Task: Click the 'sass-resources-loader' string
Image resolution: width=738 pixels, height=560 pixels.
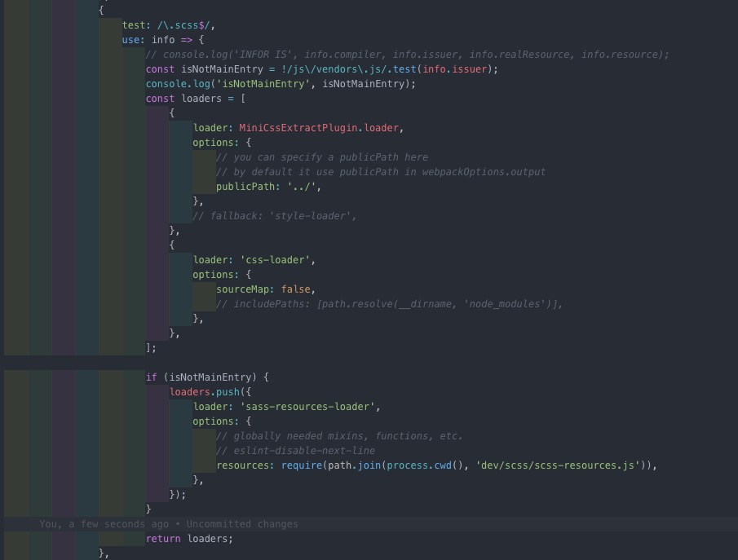Action: (307, 407)
